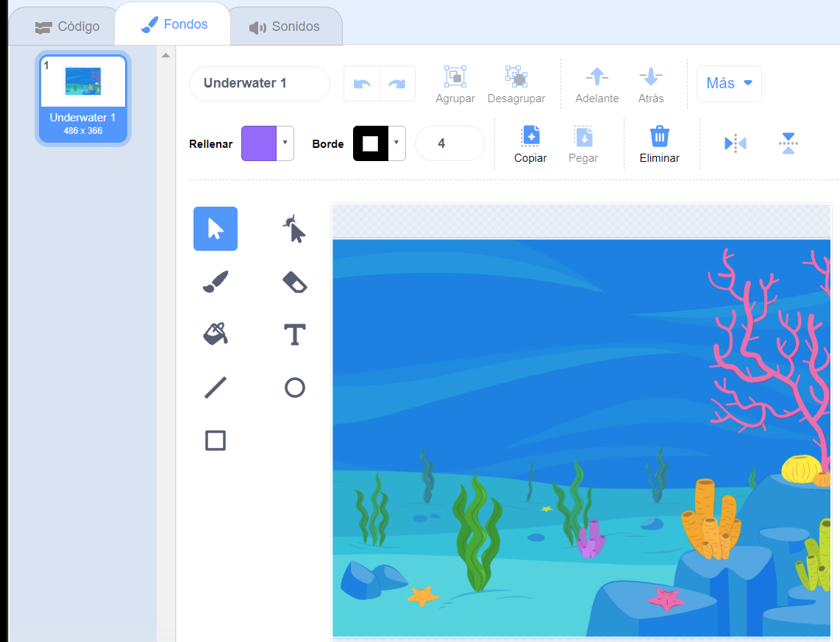Choose the Text tool
This screenshot has width=840, height=642.
tap(294, 334)
